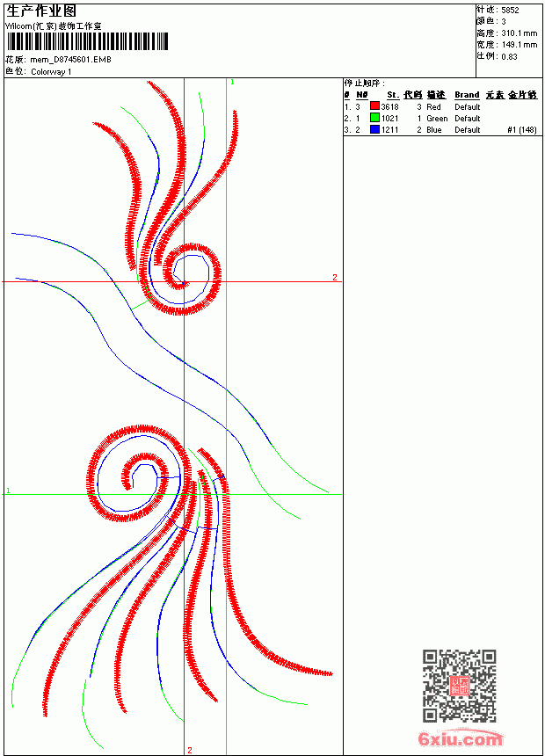Click the St. column header

tap(393, 95)
